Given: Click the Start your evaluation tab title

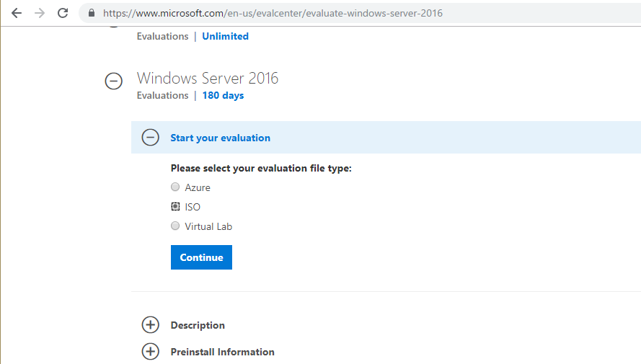Looking at the screenshot, I should 220,138.
